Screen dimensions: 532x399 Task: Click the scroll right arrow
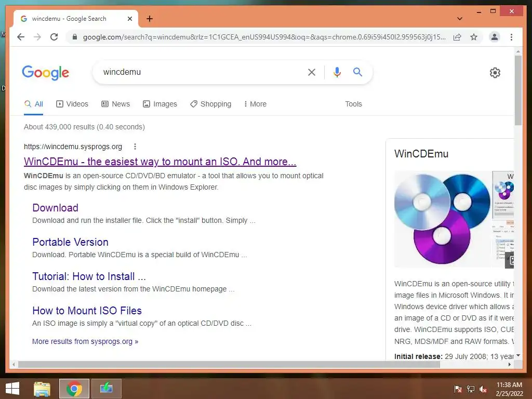point(510,364)
